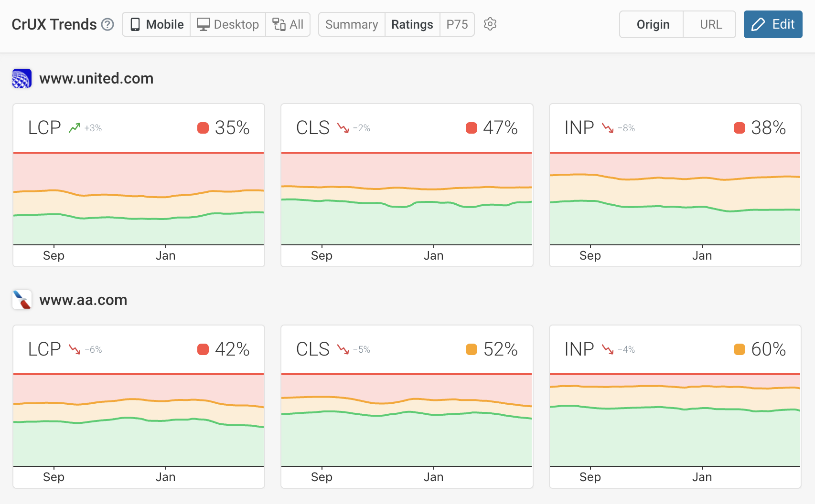This screenshot has width=815, height=504.
Task: Switch to the P75 tab
Action: [457, 24]
